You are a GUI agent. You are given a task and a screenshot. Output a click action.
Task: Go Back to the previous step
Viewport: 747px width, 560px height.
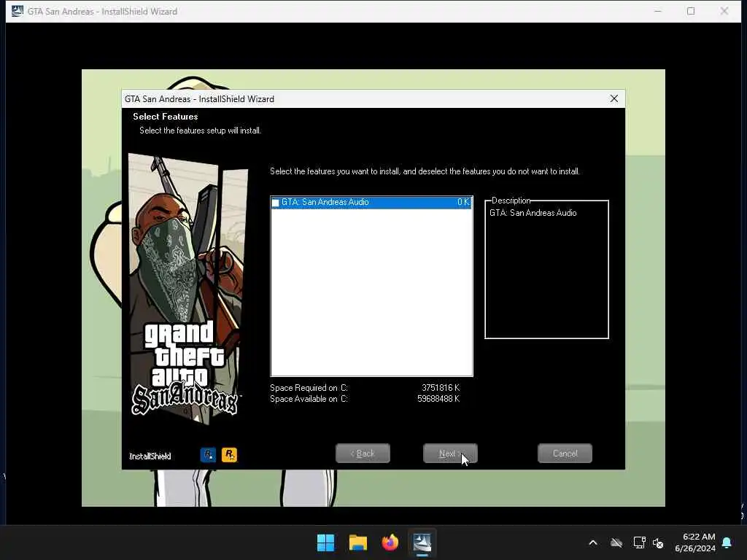(363, 454)
